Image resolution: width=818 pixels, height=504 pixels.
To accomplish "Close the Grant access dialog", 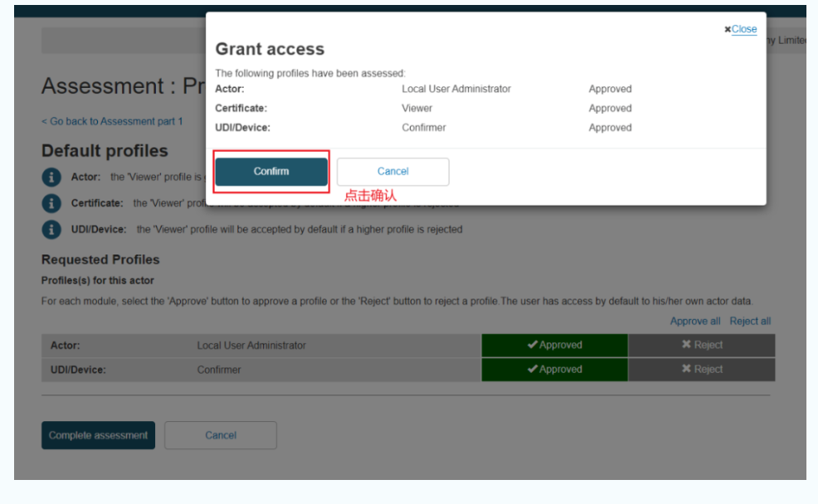I will click(741, 29).
